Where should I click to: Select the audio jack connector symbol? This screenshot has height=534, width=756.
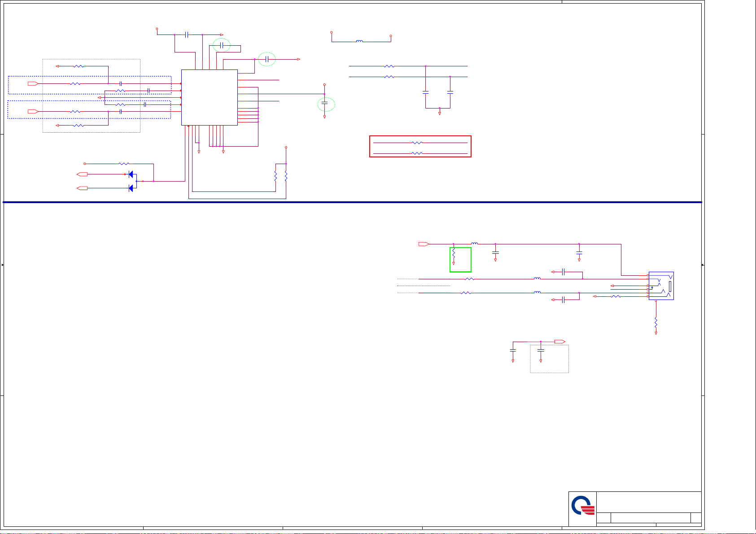click(661, 286)
